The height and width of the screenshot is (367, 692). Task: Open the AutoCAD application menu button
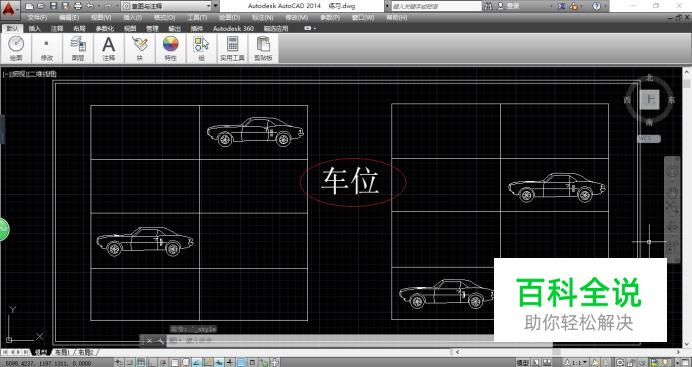pos(9,9)
